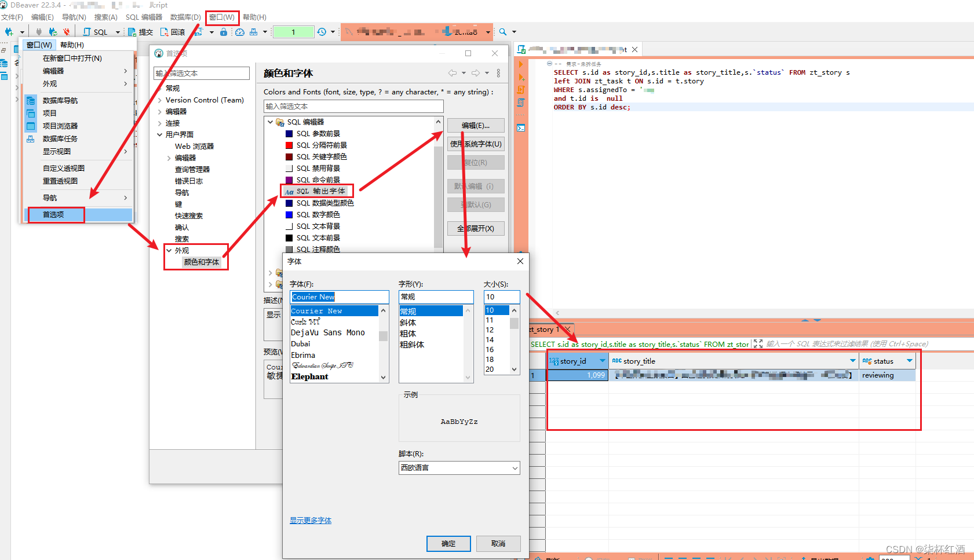Viewport: 974px width, 560px height.
Task: Click the reviewing cell in results grid
Action: [x=887, y=375]
